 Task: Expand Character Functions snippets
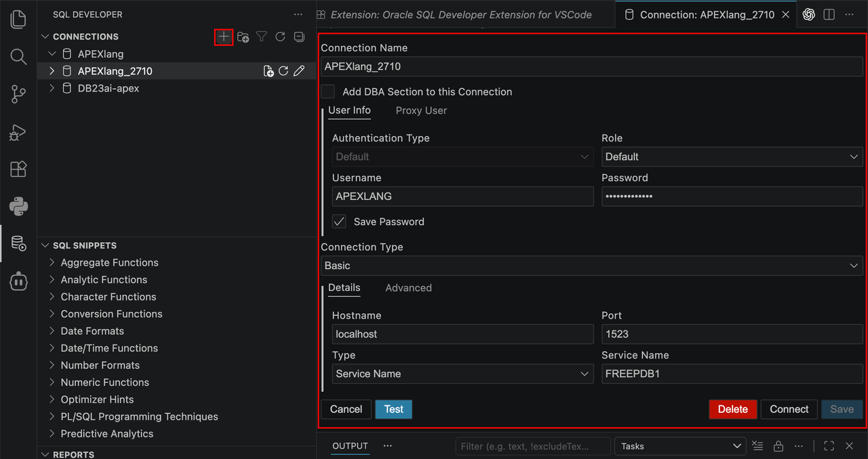(x=52, y=296)
